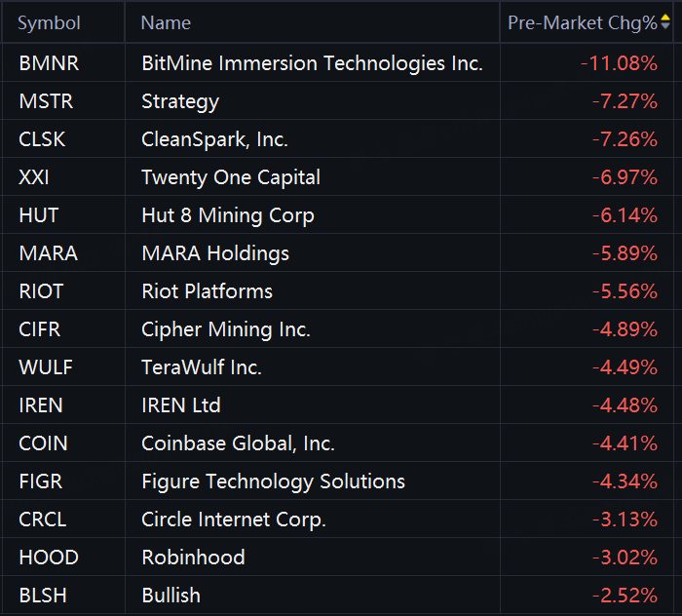Open Twenty One Capital row

(x=231, y=177)
